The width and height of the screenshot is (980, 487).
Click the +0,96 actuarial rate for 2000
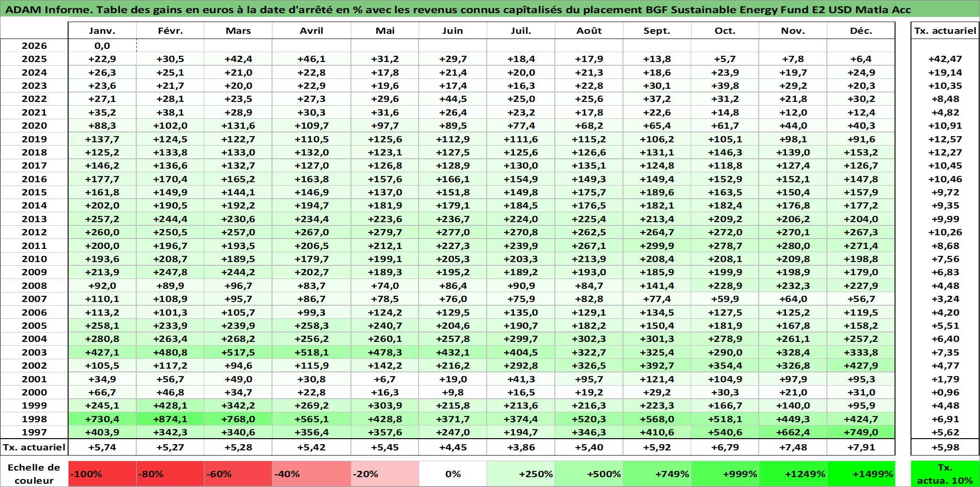click(x=945, y=392)
